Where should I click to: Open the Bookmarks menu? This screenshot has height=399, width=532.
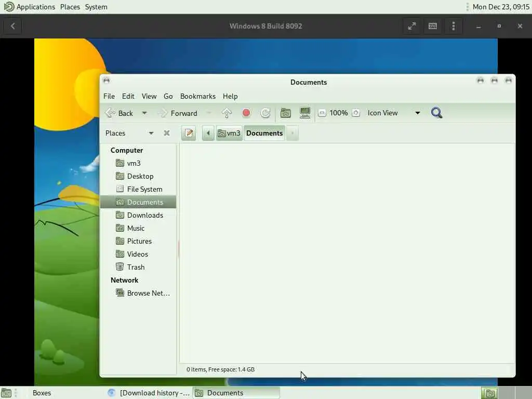click(198, 96)
